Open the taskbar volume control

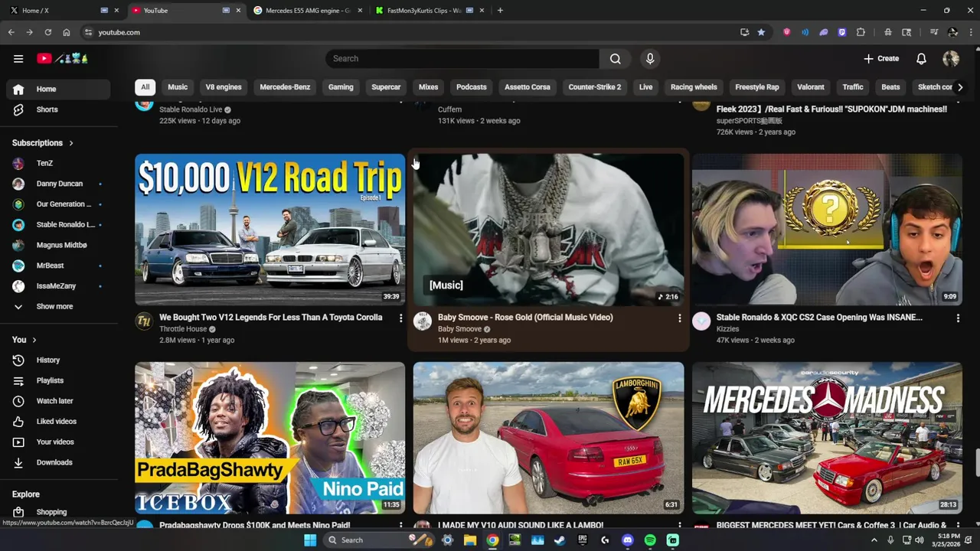pos(919,540)
